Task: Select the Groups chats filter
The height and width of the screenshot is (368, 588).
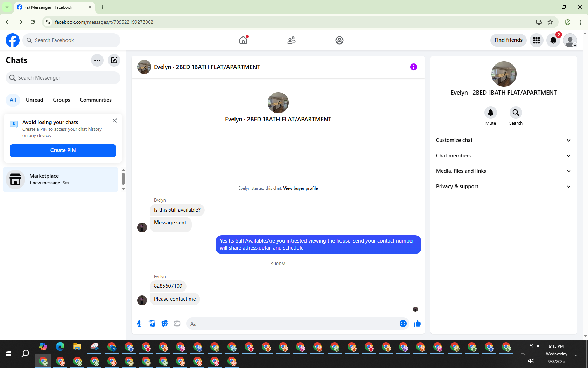Action: pyautogui.click(x=62, y=100)
